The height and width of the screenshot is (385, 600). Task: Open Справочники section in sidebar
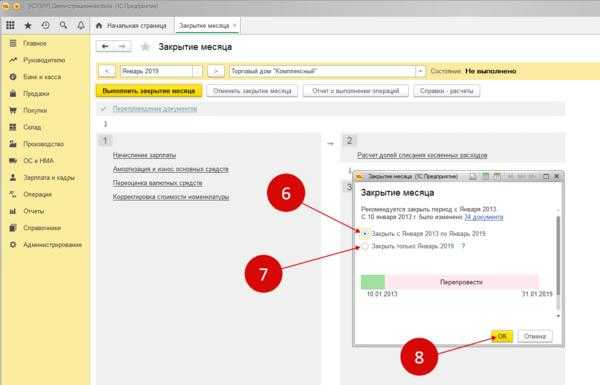coord(42,228)
